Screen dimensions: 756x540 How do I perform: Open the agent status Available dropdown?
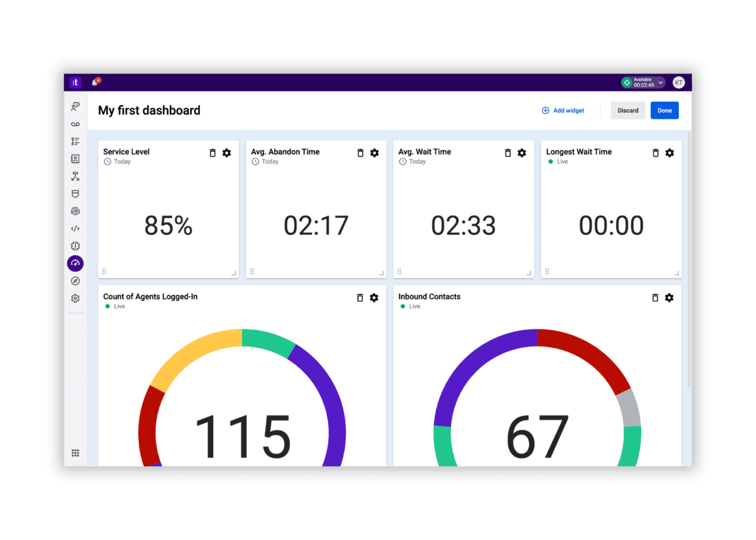coord(643,82)
